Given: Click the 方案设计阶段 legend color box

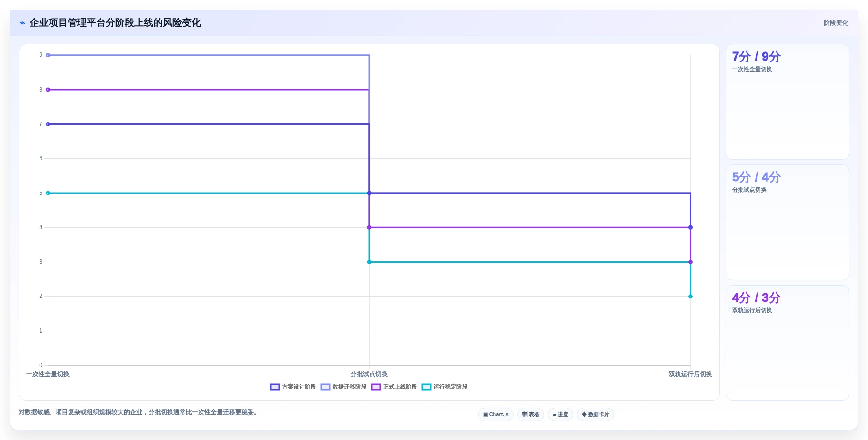Looking at the screenshot, I should click(274, 387).
